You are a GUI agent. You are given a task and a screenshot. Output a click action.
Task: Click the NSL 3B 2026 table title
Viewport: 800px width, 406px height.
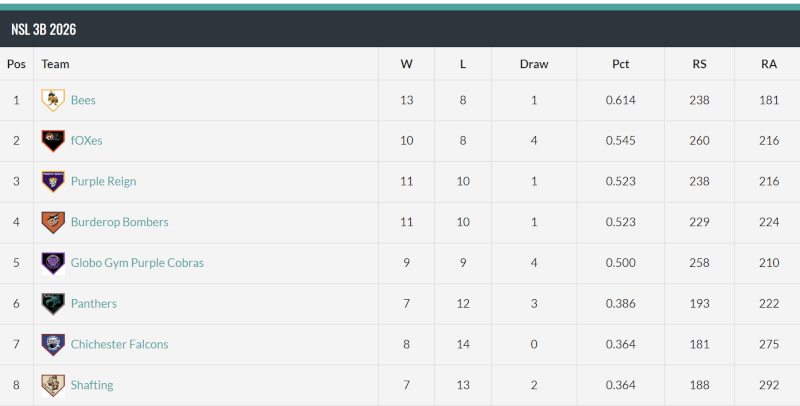pyautogui.click(x=44, y=30)
